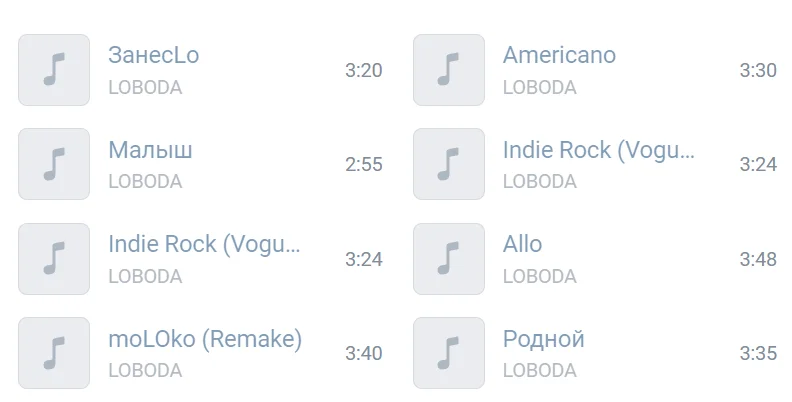The width and height of the screenshot is (792, 402).
Task: Click note icon of right-column Indie Rock track
Action: pos(449,164)
